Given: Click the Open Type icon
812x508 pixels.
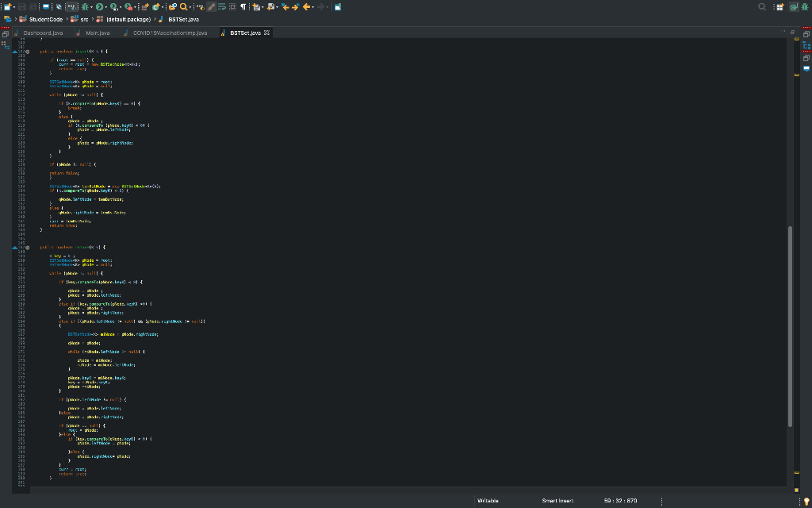Looking at the screenshot, I should tap(172, 6).
